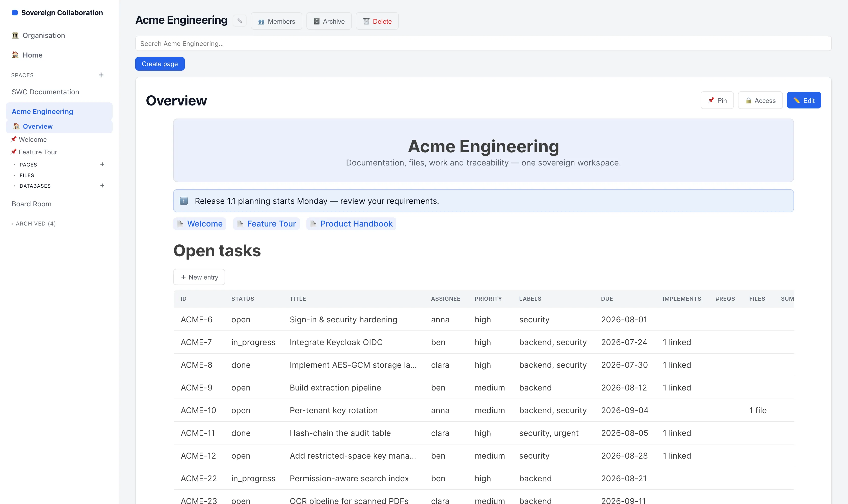848x504 pixels.
Task: Click the Organisation building icon
Action: (15, 35)
